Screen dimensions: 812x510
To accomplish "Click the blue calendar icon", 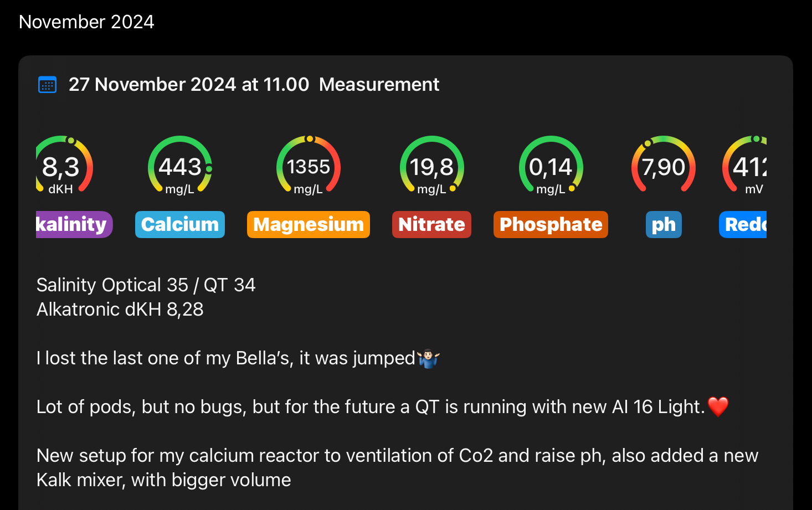I will 47,85.
